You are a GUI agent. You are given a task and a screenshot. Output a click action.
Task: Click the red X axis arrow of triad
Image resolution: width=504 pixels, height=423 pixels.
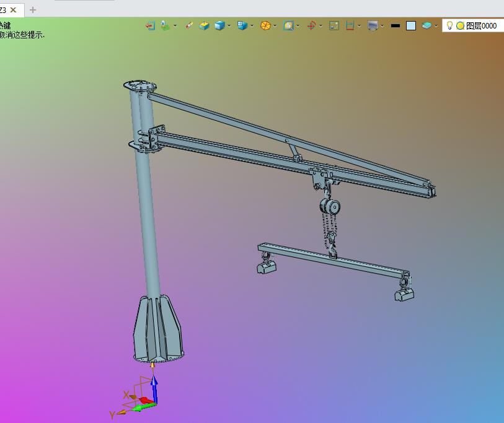(146, 400)
